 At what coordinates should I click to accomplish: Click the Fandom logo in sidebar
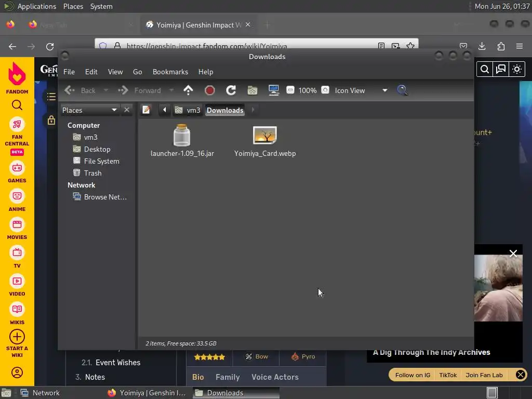pos(17,78)
